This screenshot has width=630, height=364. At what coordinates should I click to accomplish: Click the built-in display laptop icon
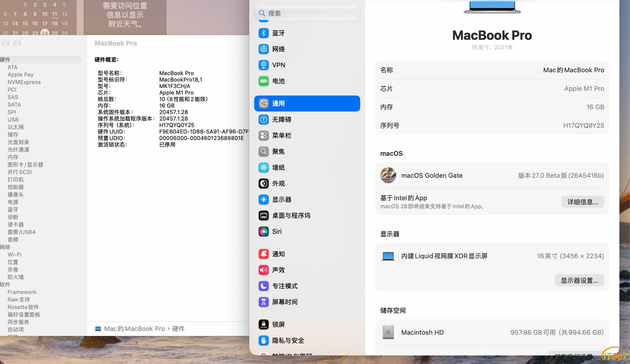(x=388, y=256)
